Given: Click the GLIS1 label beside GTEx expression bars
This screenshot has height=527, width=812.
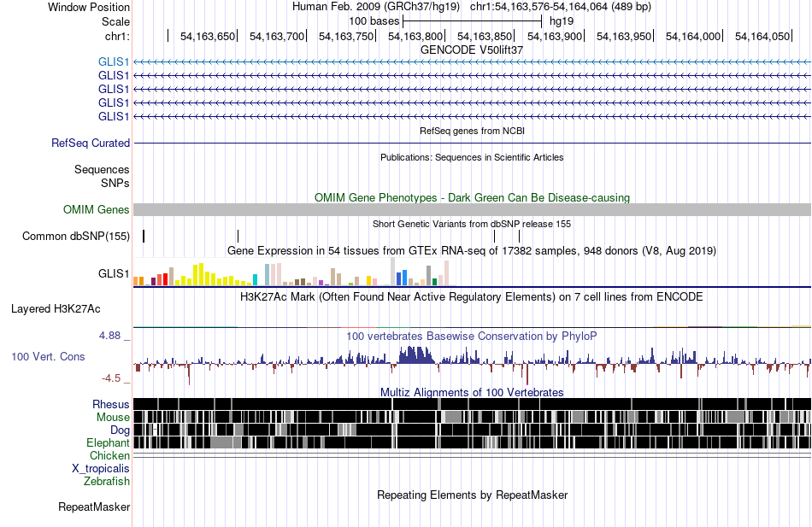Looking at the screenshot, I should click(114, 273).
